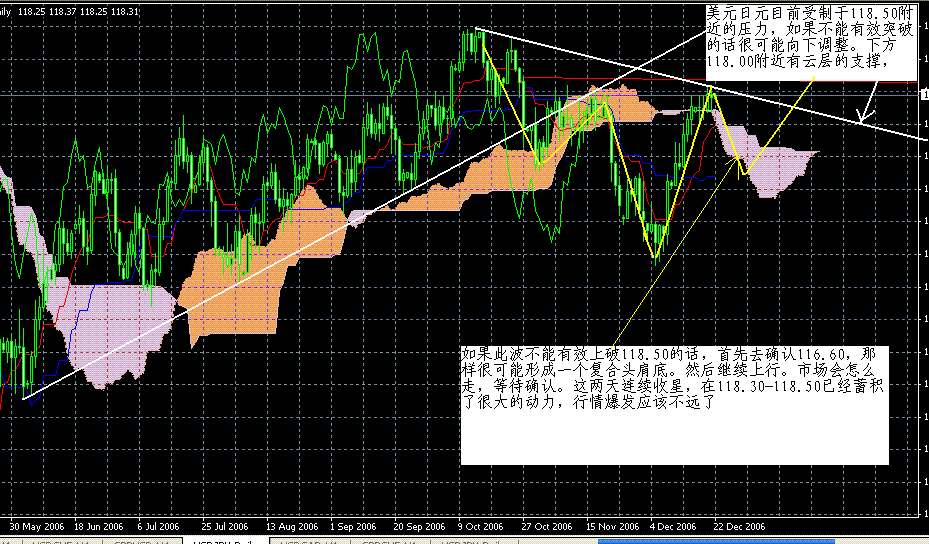Select the active USDJPY,Daily chart tab
Screen dimensions: 929x544
coord(226,540)
